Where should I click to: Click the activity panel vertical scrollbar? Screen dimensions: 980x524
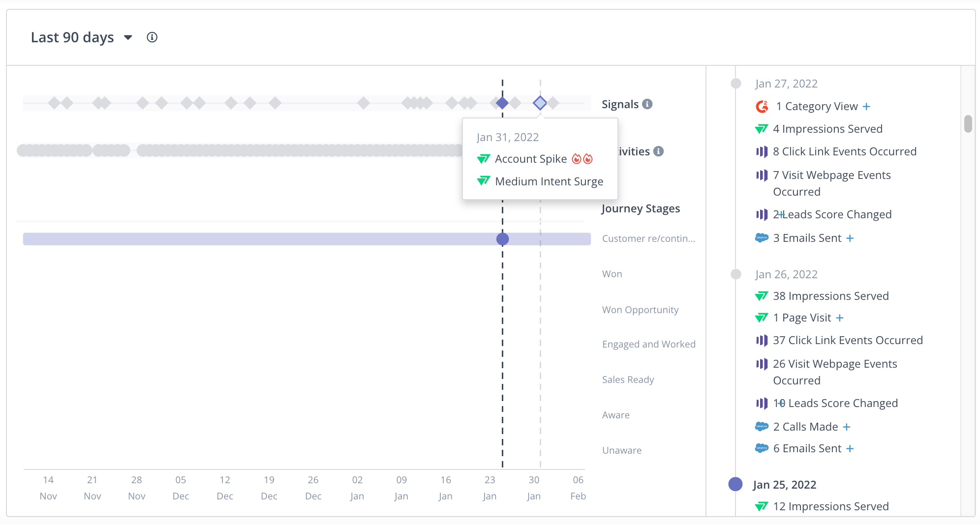(968, 124)
